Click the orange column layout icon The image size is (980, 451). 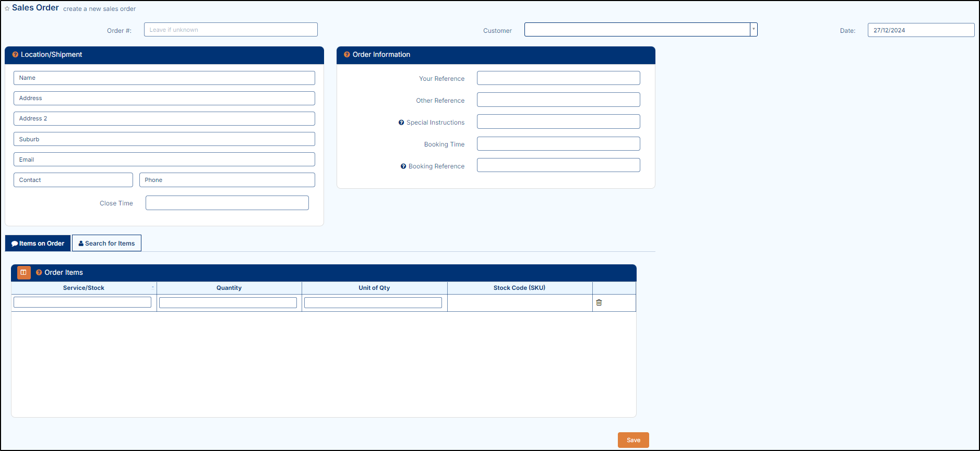coord(23,273)
